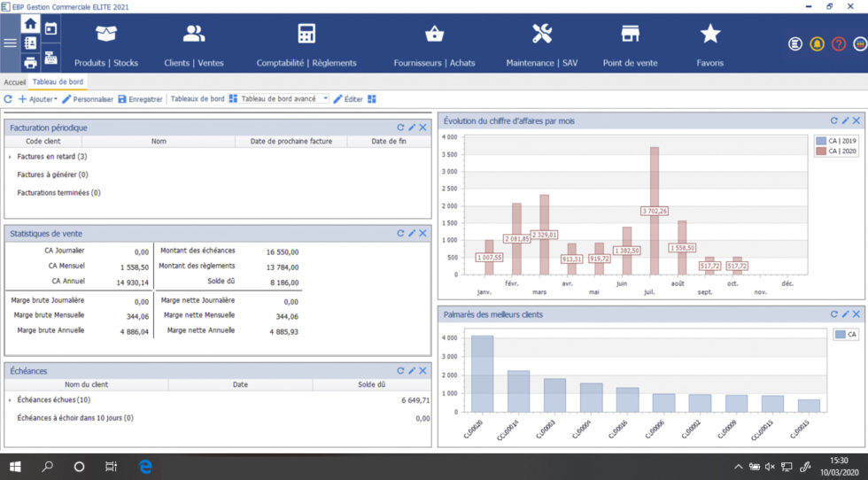Refresh the Statistiques de vente panel
This screenshot has width=868, height=480.
pyautogui.click(x=400, y=233)
